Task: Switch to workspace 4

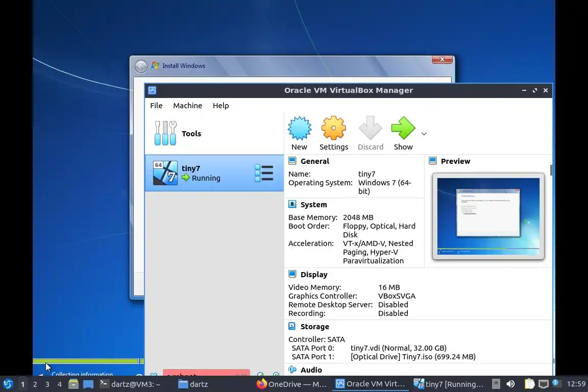Action: pyautogui.click(x=59, y=384)
